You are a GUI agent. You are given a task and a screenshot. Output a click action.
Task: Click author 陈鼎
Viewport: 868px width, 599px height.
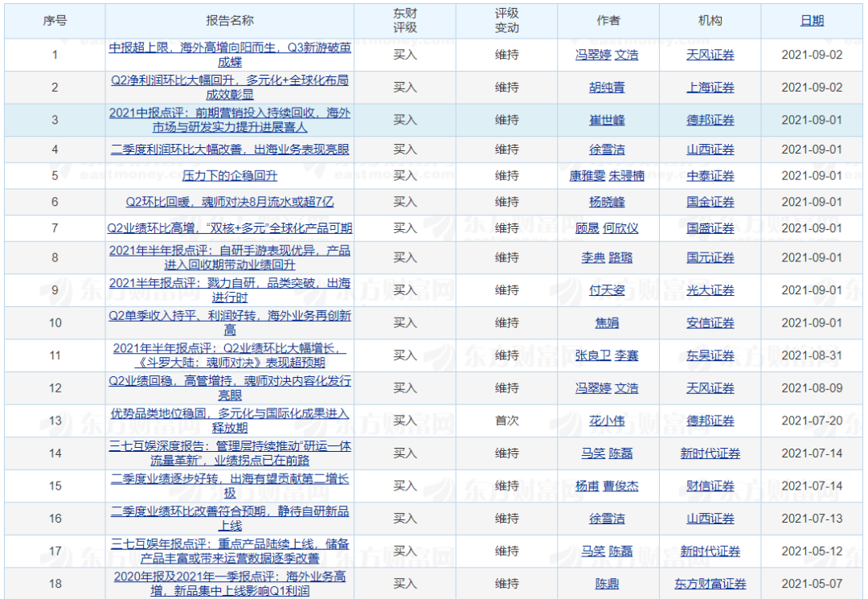click(607, 584)
